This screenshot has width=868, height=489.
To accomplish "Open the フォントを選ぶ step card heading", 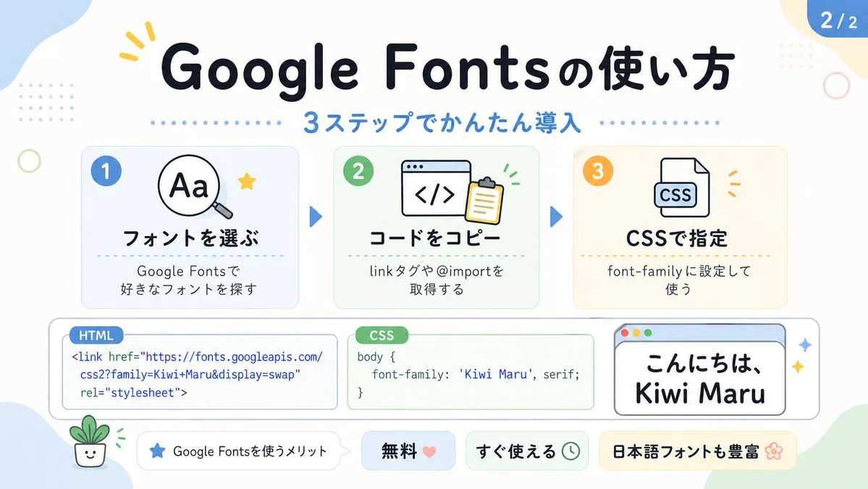I will point(190,238).
